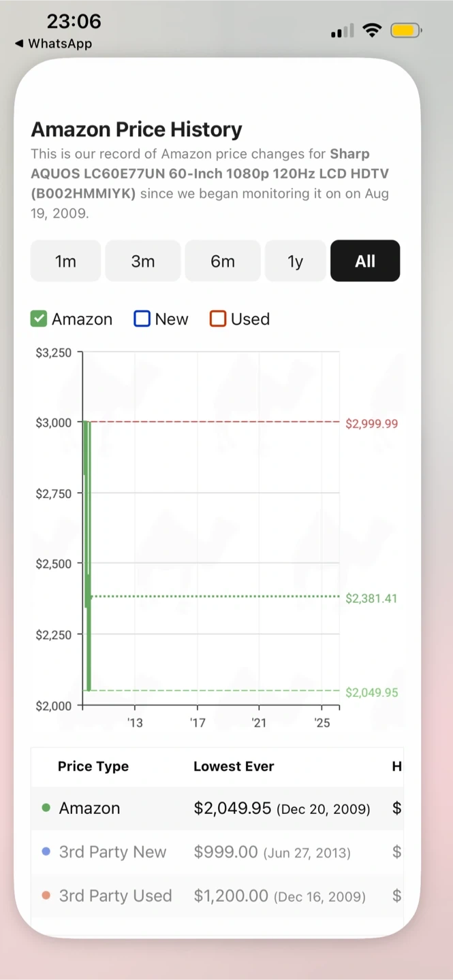This screenshot has height=980, width=453.
Task: Switch to the 3m time range
Action: (x=143, y=261)
